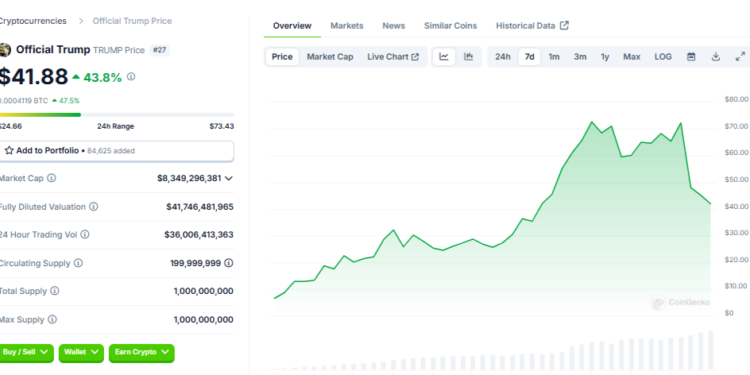Show 24 Hour Trading Vol info icon
Viewport: 750px width, 375px height.
85,234
